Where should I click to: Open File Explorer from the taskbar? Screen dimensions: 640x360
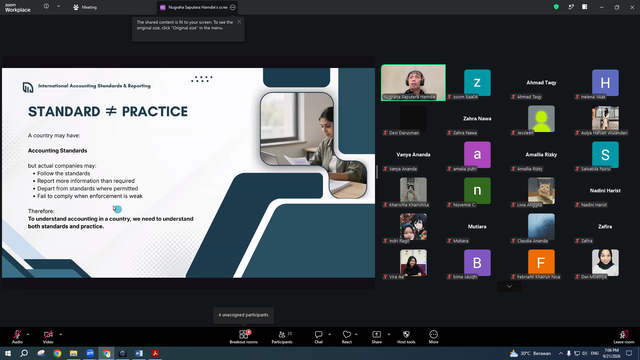click(73, 353)
